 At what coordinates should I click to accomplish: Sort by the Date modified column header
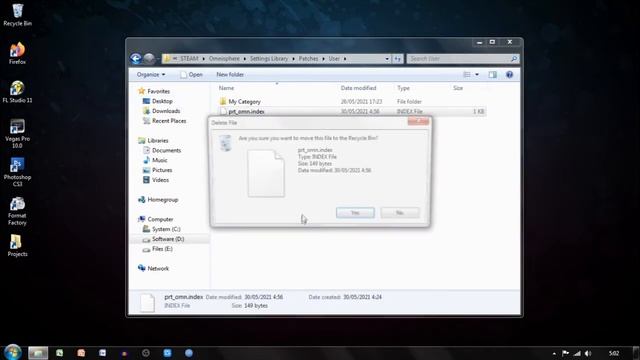[x=358, y=88]
